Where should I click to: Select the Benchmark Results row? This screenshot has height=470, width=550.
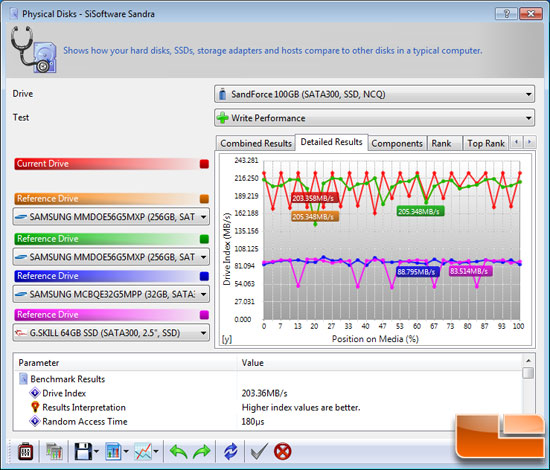point(268,379)
